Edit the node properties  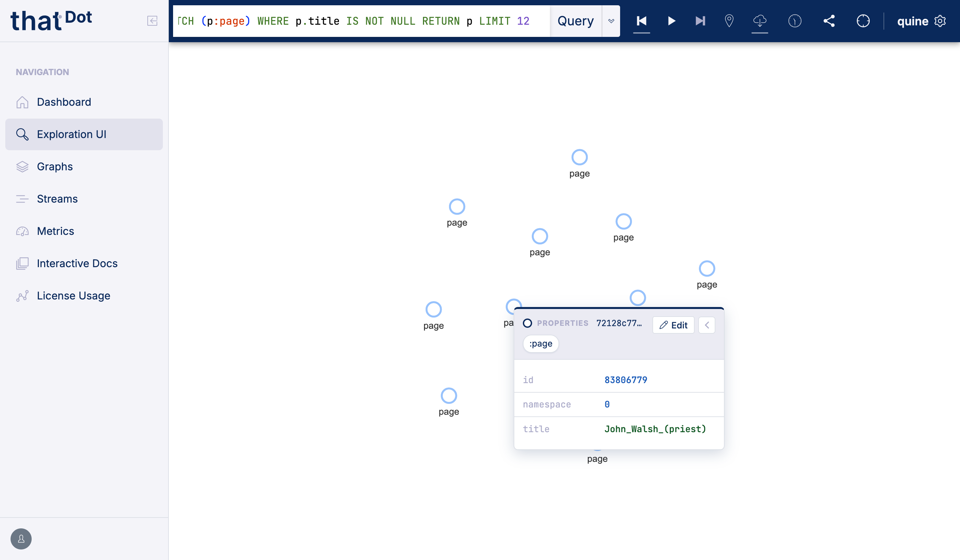coord(673,325)
